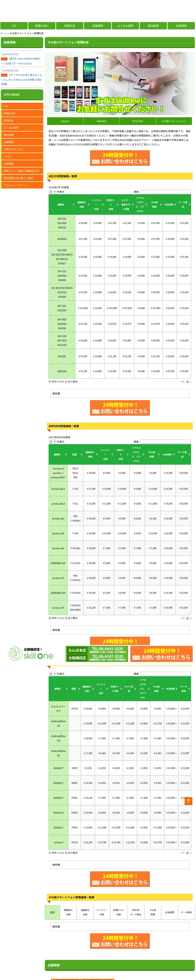This screenshot has width=196, height=980.
Task: Click the orange scroll-to-top arrow button
Action: [188, 801]
